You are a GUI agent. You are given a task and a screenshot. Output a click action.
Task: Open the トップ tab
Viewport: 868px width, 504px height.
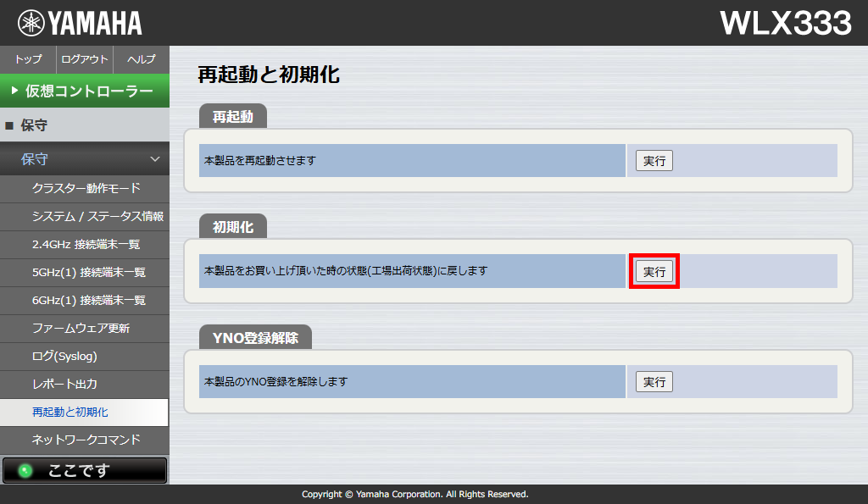(x=28, y=59)
